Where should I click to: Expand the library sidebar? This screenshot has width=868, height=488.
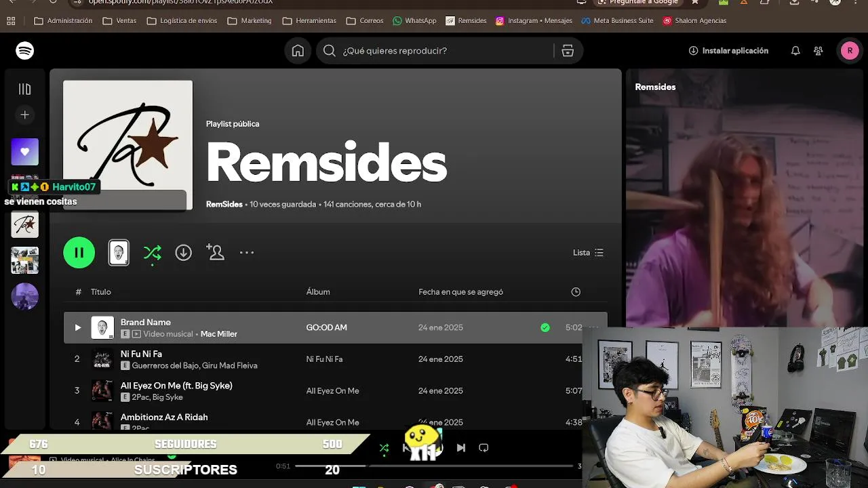pos(25,89)
